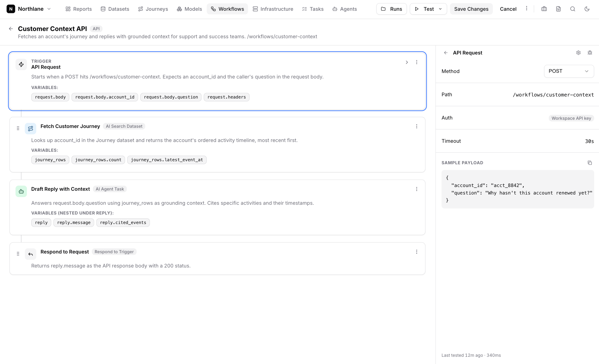599x364 pixels.
Task: Select the request.body variable chip
Action: pyautogui.click(x=50, y=97)
